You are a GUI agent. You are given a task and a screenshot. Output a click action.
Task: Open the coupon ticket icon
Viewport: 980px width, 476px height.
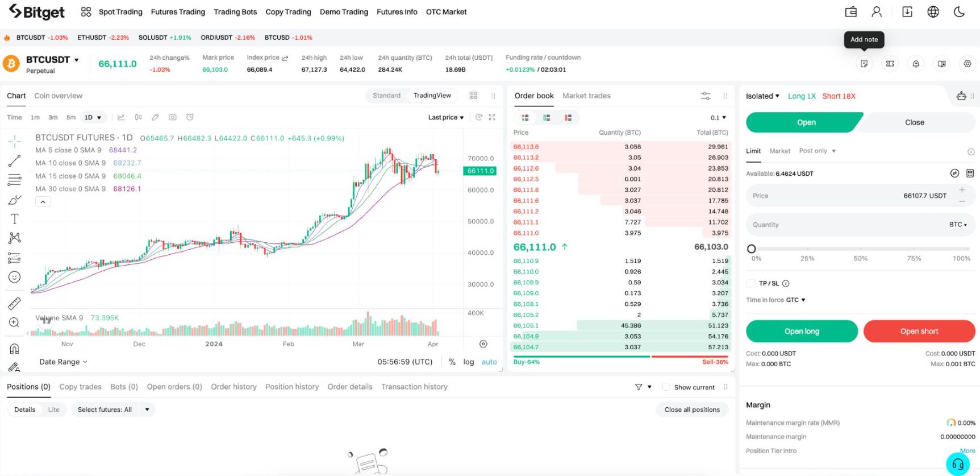pyautogui.click(x=890, y=64)
